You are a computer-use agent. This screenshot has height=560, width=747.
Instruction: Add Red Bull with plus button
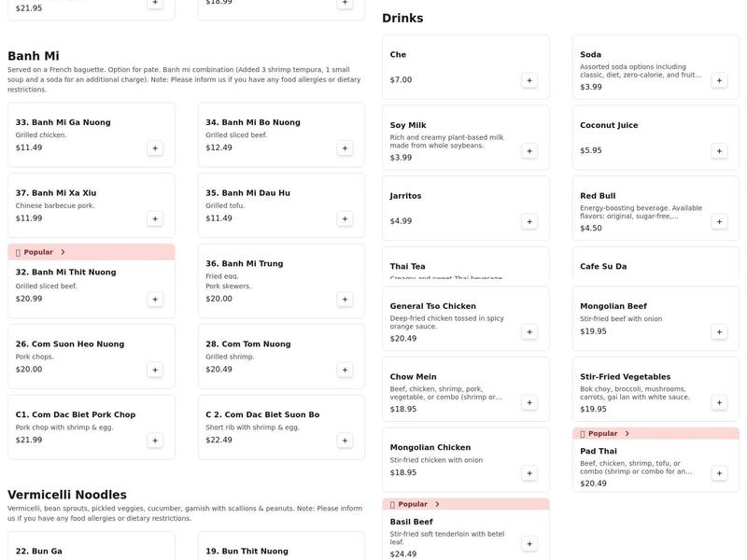pos(719,221)
